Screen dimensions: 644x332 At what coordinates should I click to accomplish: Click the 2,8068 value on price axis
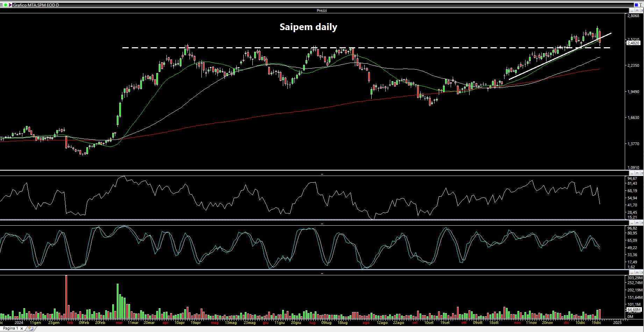tap(634, 16)
